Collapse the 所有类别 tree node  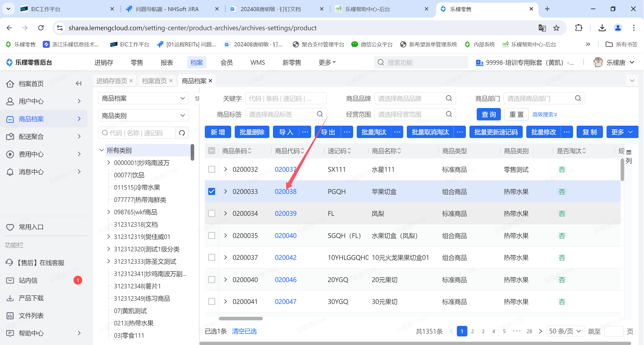coord(102,150)
